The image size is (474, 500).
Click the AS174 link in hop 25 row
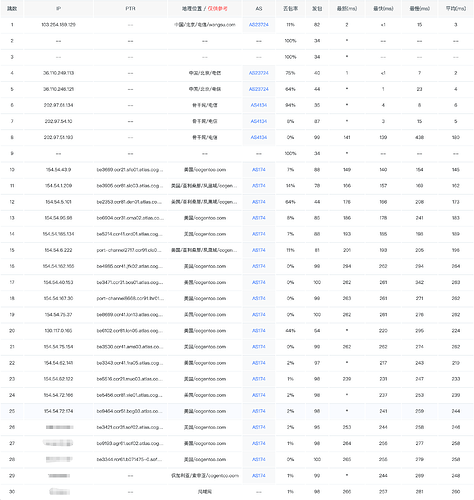pyautogui.click(x=259, y=411)
